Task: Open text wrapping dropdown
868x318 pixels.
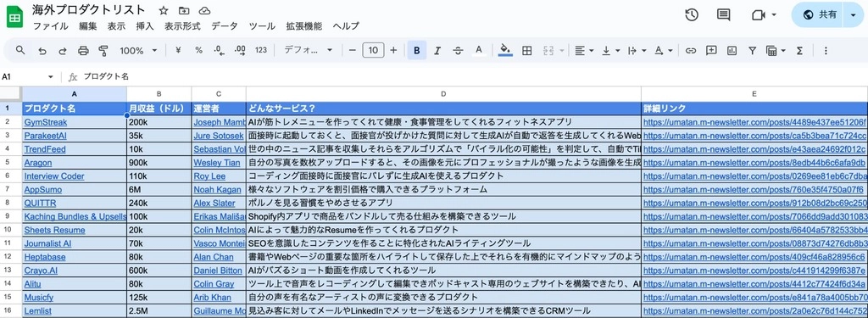Action: tap(637, 50)
